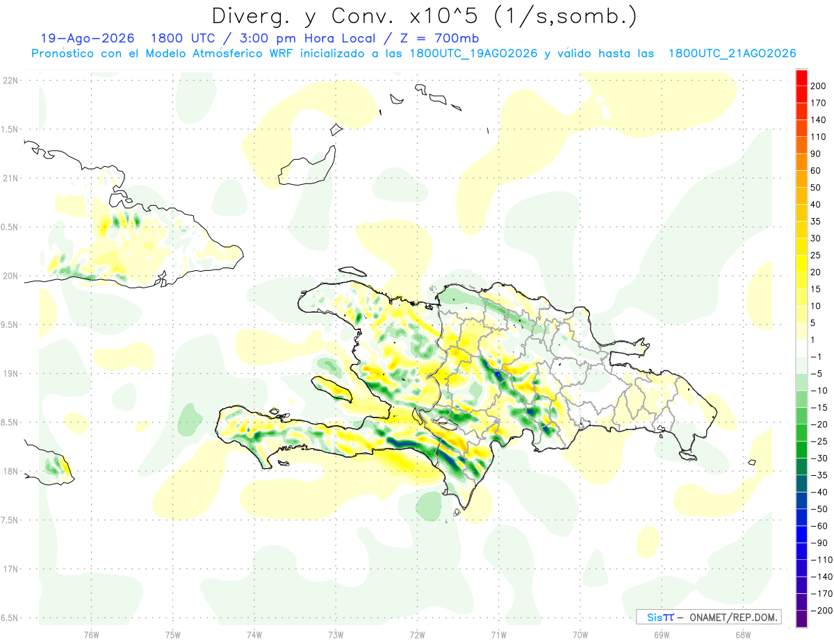This screenshot has height=644, width=834.
Task: Click the longitude label '75W'
Action: coord(173,634)
